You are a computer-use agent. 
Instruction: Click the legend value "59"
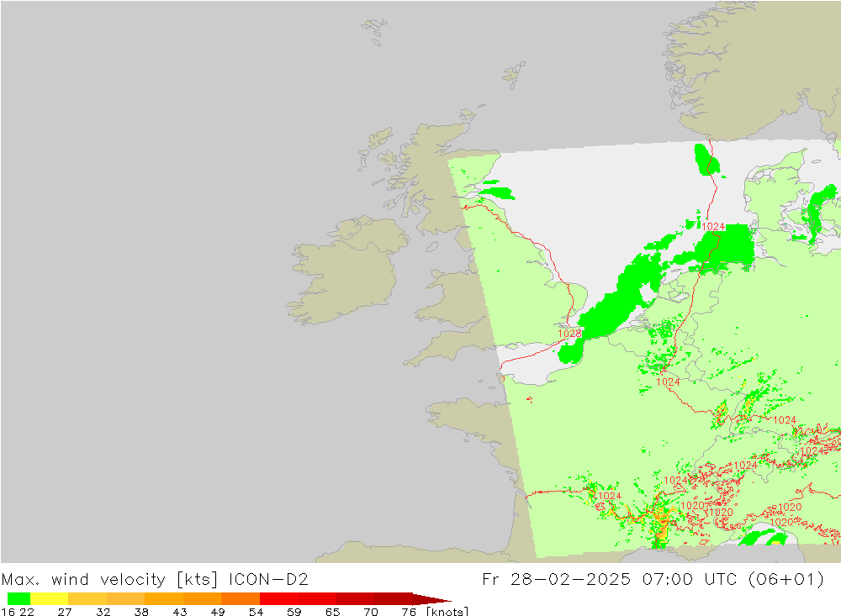pos(294,612)
